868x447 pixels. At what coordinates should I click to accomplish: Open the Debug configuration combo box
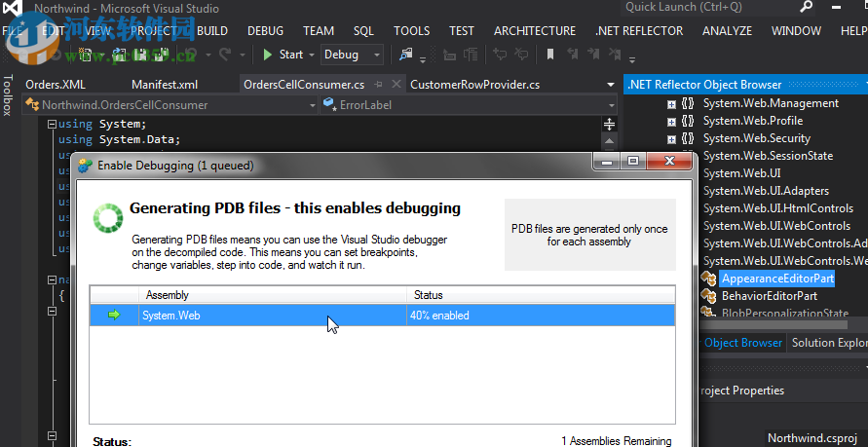pyautogui.click(x=352, y=55)
